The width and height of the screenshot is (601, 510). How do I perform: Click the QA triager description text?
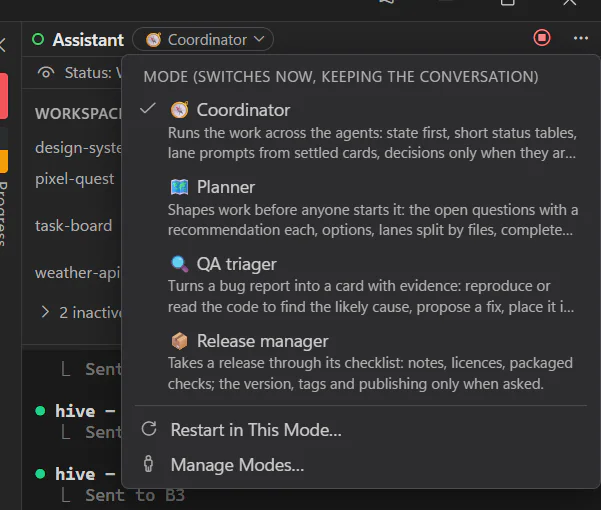tap(371, 297)
